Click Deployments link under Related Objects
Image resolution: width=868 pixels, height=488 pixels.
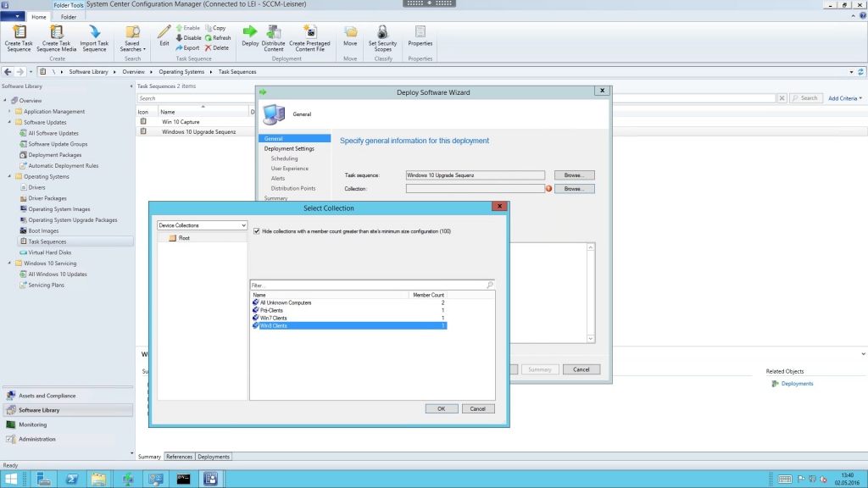pyautogui.click(x=797, y=384)
